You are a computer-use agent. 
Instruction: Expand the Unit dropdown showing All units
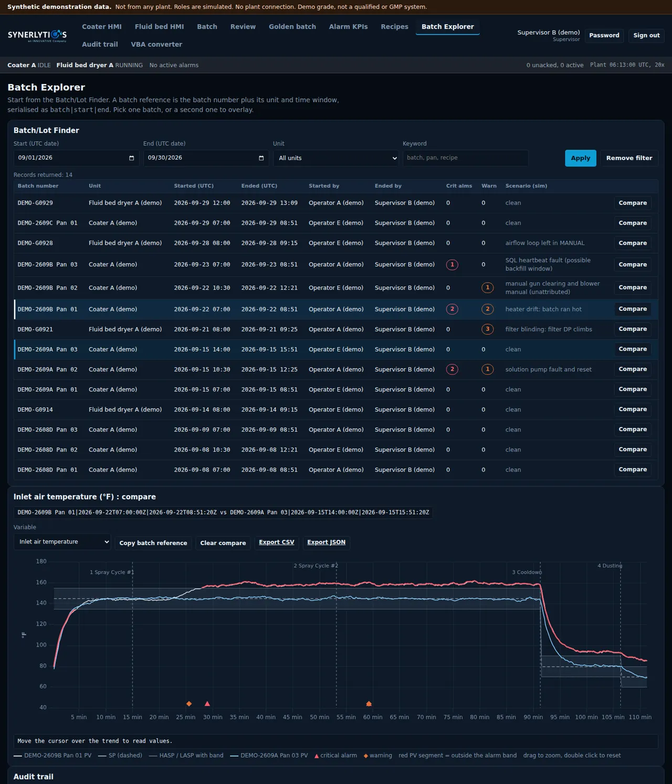336,158
